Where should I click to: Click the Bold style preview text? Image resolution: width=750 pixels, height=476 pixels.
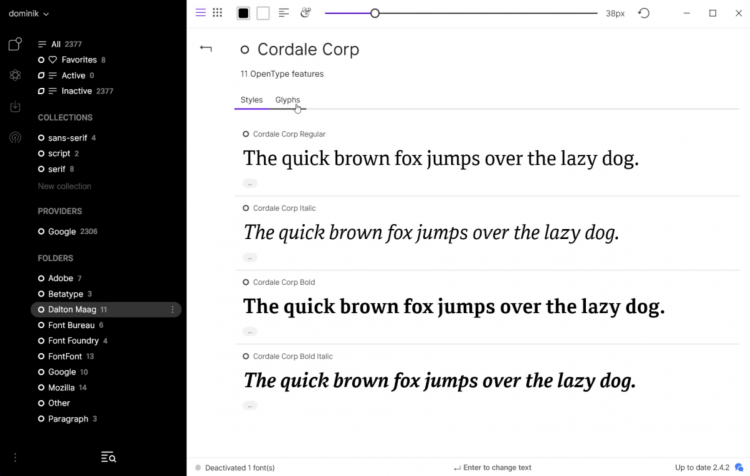(454, 307)
